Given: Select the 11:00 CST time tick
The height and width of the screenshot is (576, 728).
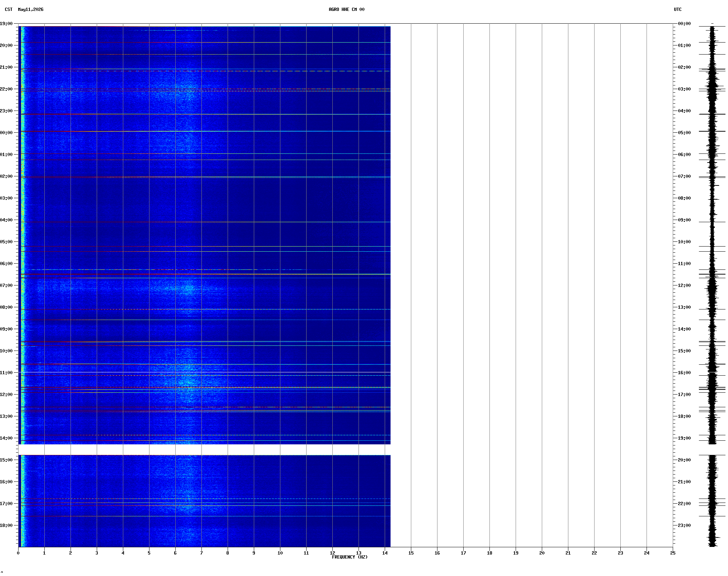Looking at the screenshot, I should click(x=6, y=373).
